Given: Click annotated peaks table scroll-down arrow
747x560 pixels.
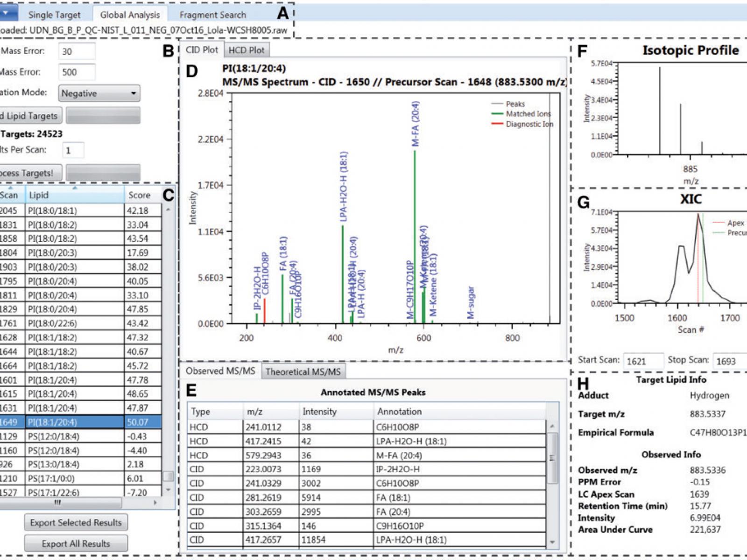Looking at the screenshot, I should [552, 542].
